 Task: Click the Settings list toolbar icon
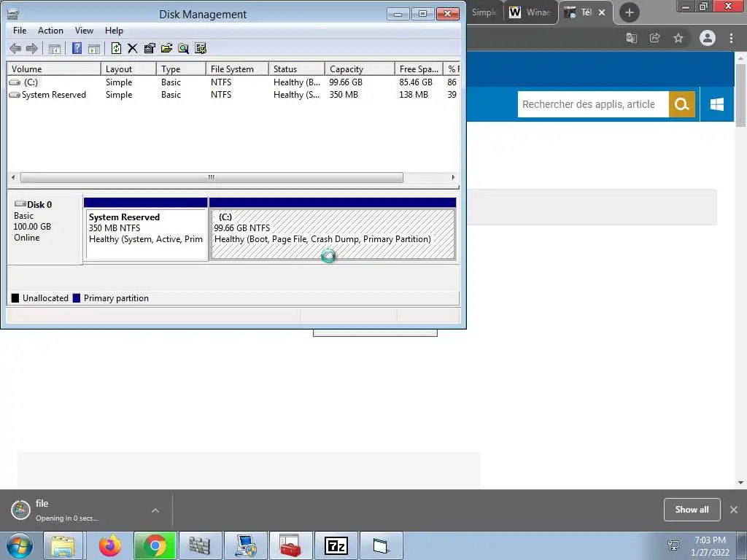pos(201,48)
